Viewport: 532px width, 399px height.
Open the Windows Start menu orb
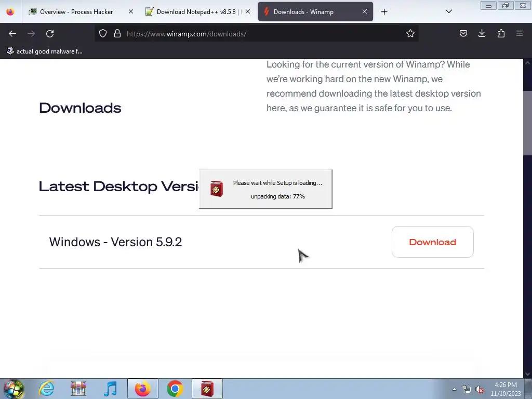pyautogui.click(x=14, y=389)
